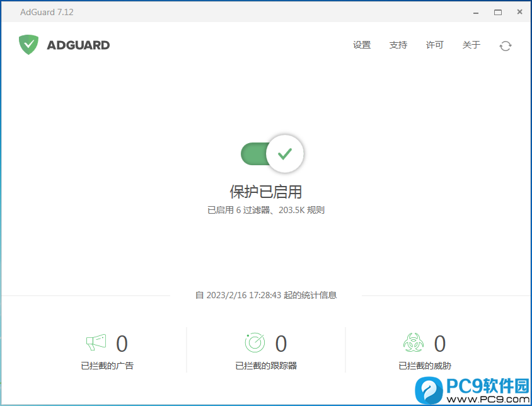Maximize the AdGuard window
This screenshot has width=532, height=406.
pos(498,12)
